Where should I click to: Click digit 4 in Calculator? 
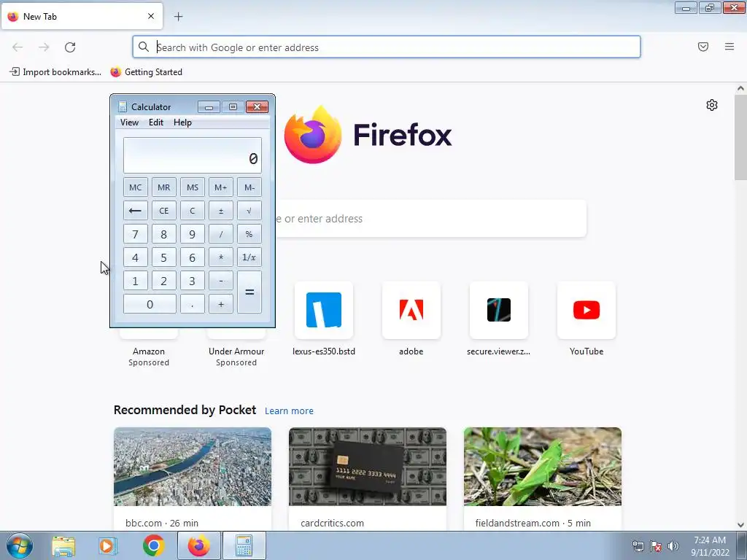pos(135,257)
